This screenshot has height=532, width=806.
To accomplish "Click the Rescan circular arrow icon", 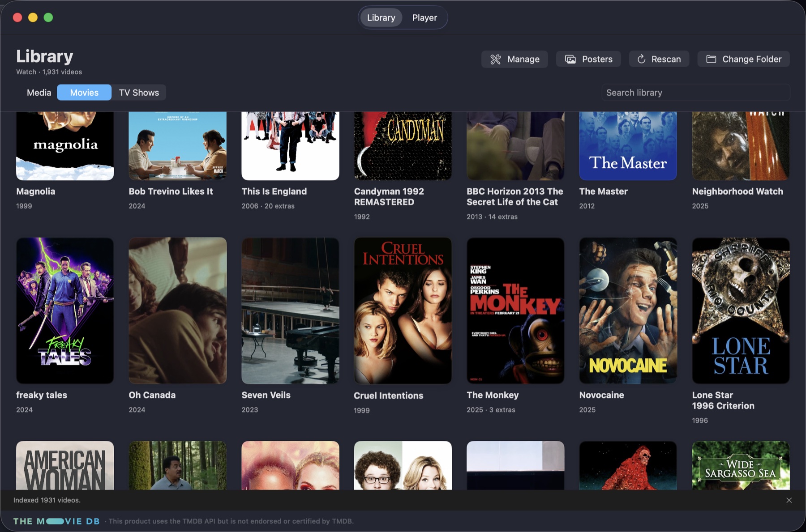I will (x=641, y=59).
